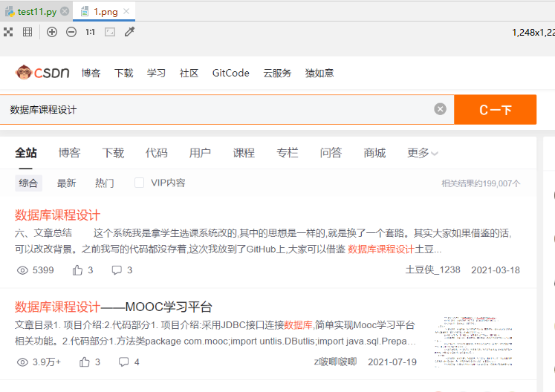Click the orange C一下 search button

tap(495, 110)
